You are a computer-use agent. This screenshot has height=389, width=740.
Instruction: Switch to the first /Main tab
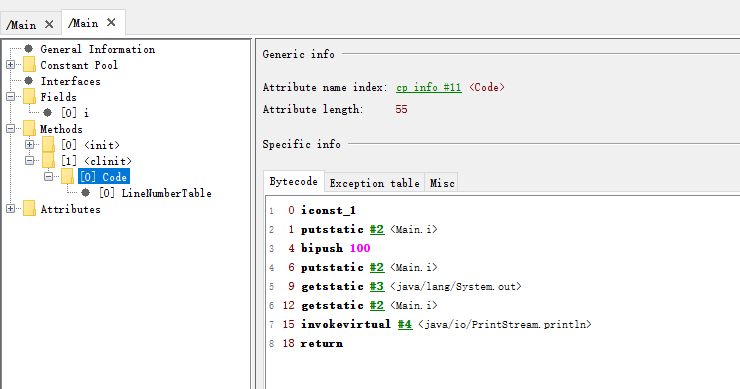click(21, 25)
